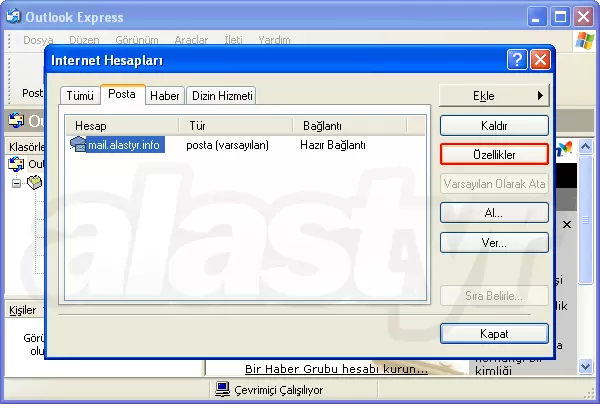
Task: Open the Dosya menu in Outlook Express
Action: tap(38, 40)
